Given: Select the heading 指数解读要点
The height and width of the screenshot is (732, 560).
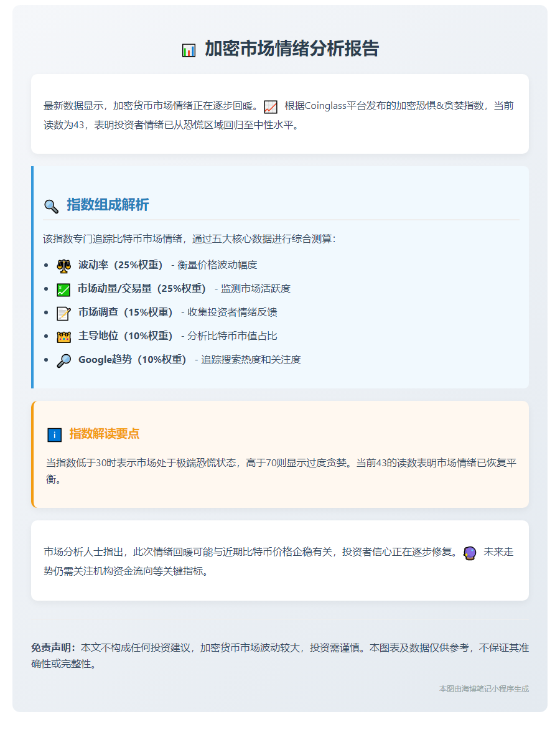Looking at the screenshot, I should pos(105,434).
